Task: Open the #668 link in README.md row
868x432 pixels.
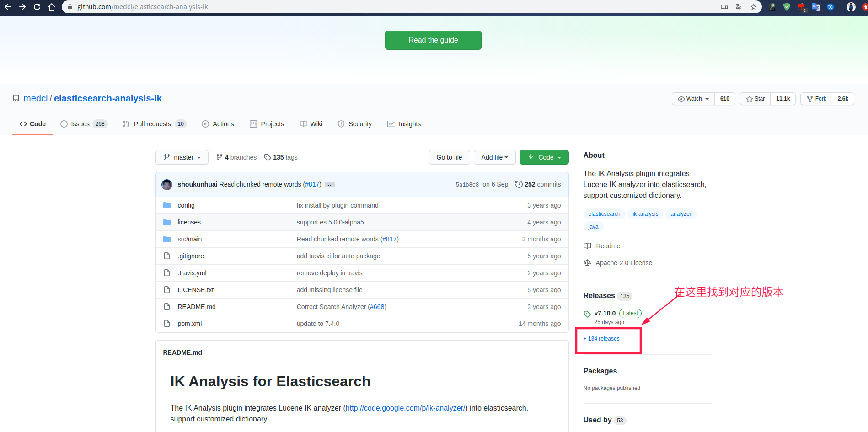Action: (377, 307)
